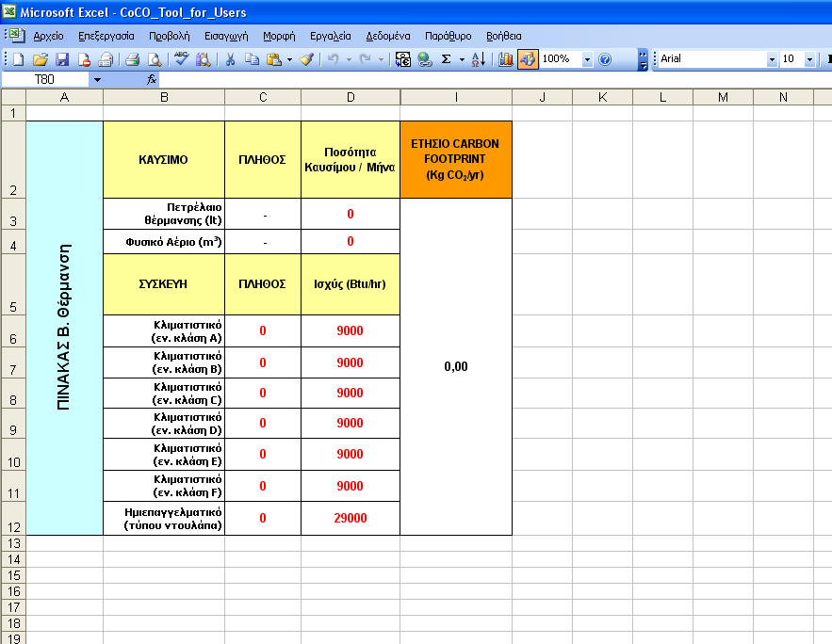
Task: Select column I header
Action: tap(456, 97)
